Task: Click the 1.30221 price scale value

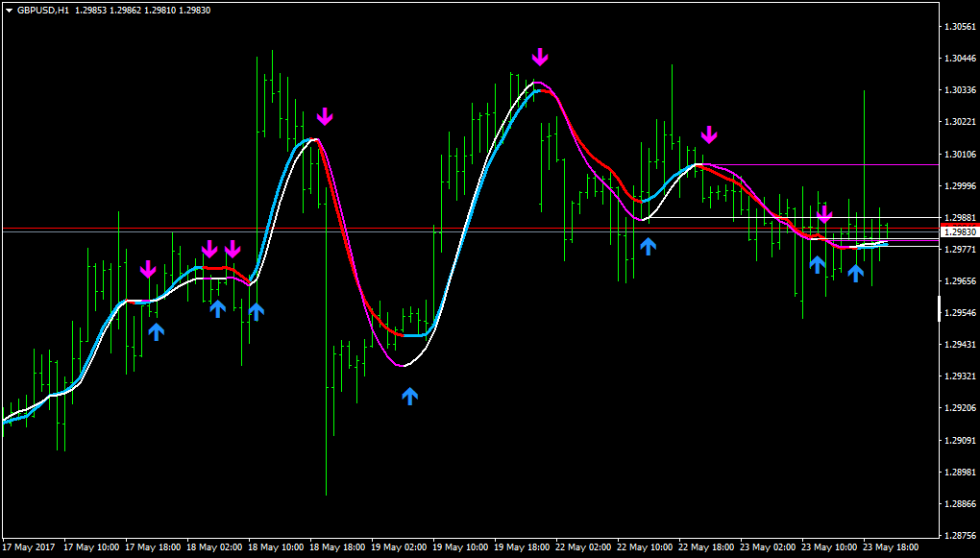Action: [x=961, y=122]
